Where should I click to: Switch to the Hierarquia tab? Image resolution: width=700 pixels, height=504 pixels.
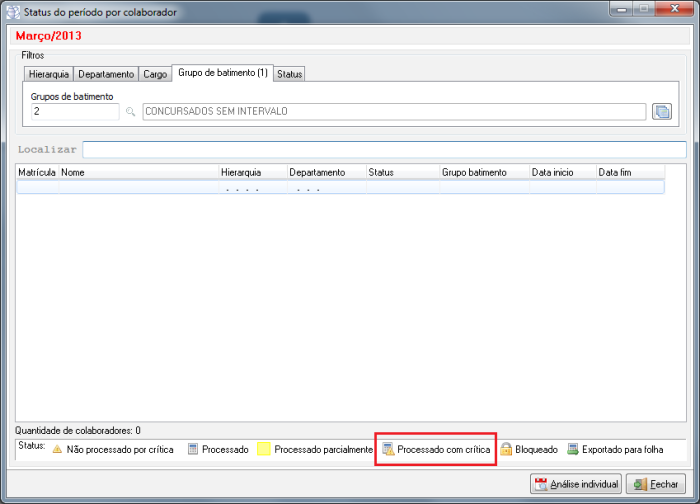click(48, 74)
